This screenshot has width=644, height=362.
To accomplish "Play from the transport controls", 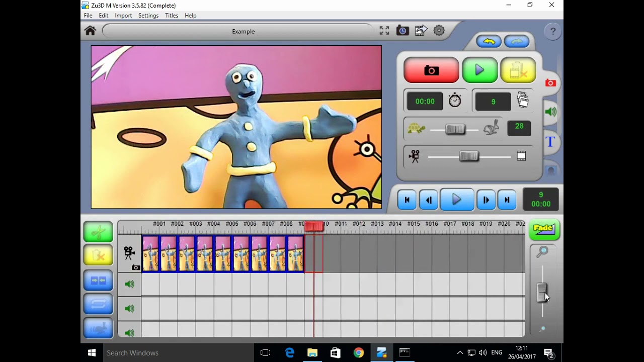I will click(457, 200).
